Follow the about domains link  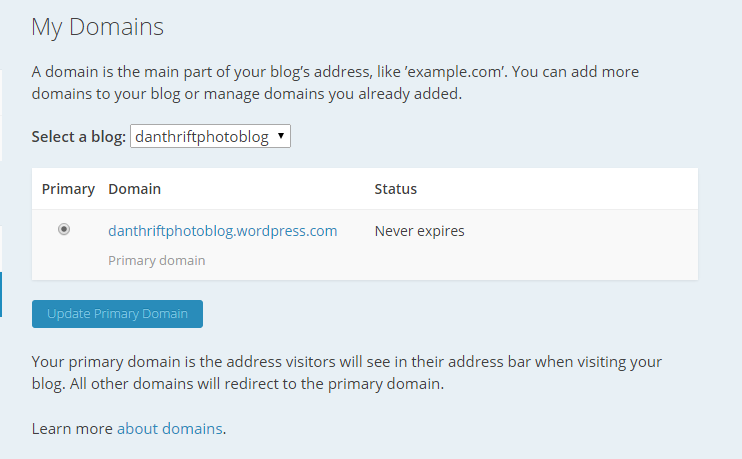[x=169, y=429]
